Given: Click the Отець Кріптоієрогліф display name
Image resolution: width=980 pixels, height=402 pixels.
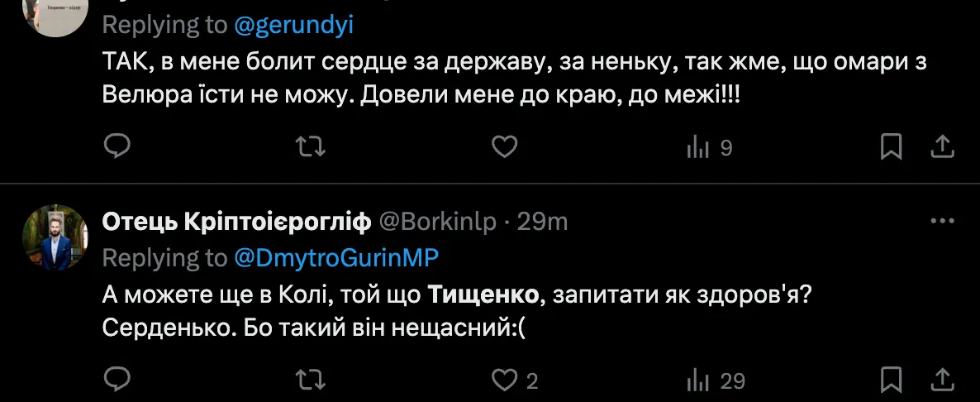Looking at the screenshot, I should pyautogui.click(x=235, y=222).
